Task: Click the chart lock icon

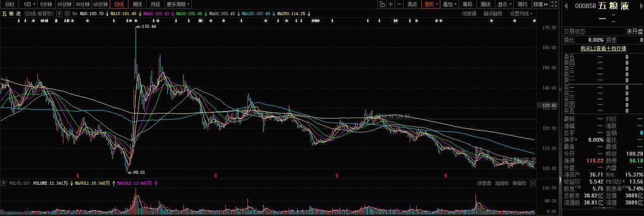Action: click(x=381, y=4)
